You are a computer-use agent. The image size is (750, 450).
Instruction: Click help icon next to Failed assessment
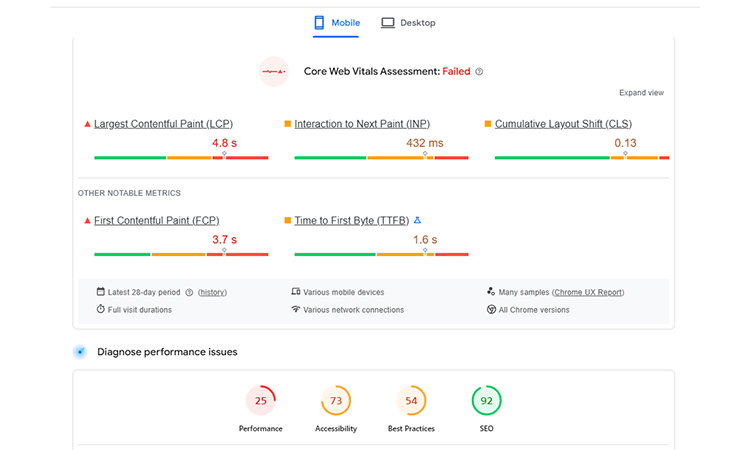[479, 72]
